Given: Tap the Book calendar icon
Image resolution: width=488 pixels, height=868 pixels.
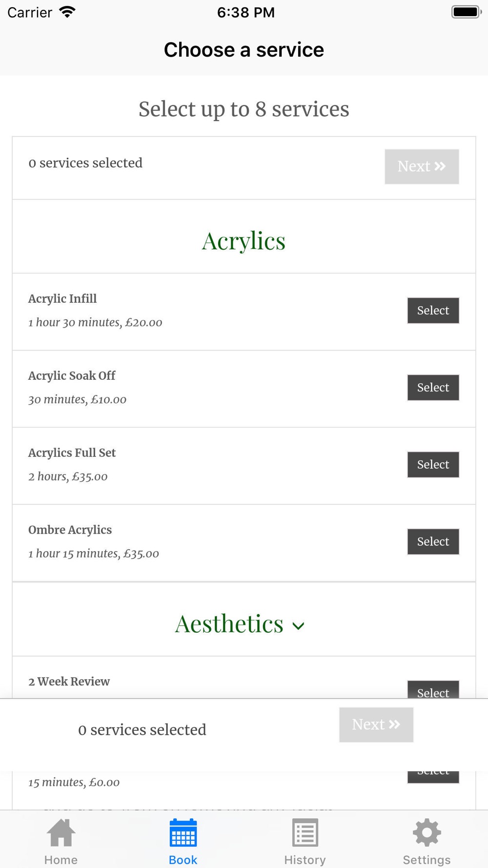Looking at the screenshot, I should click(x=183, y=833).
